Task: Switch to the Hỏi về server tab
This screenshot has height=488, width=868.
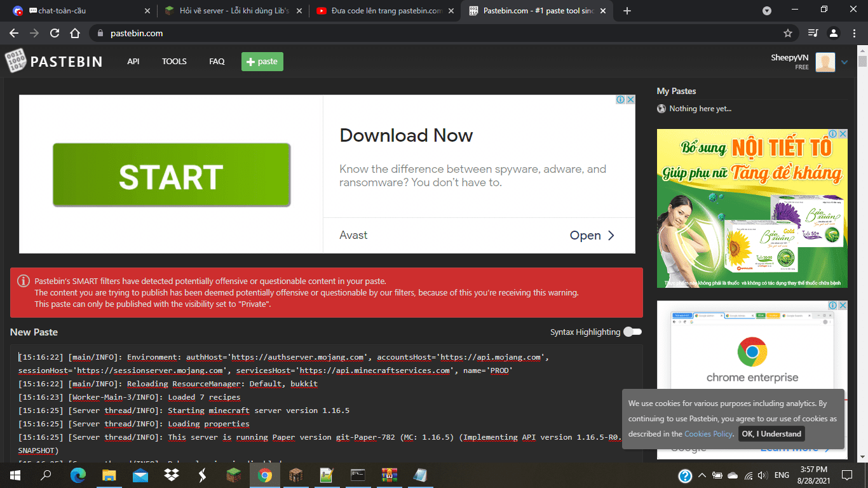Action: click(233, 11)
